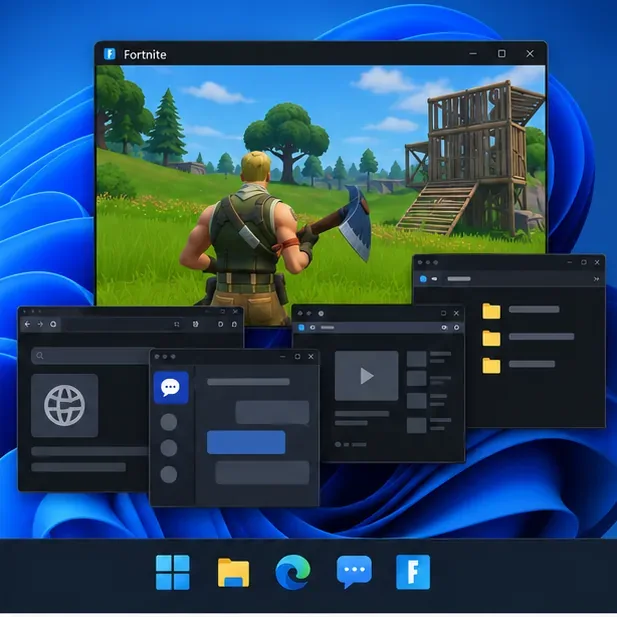
Task: Open the first suggested video thumbnail in the sidebar
Action: click(416, 358)
